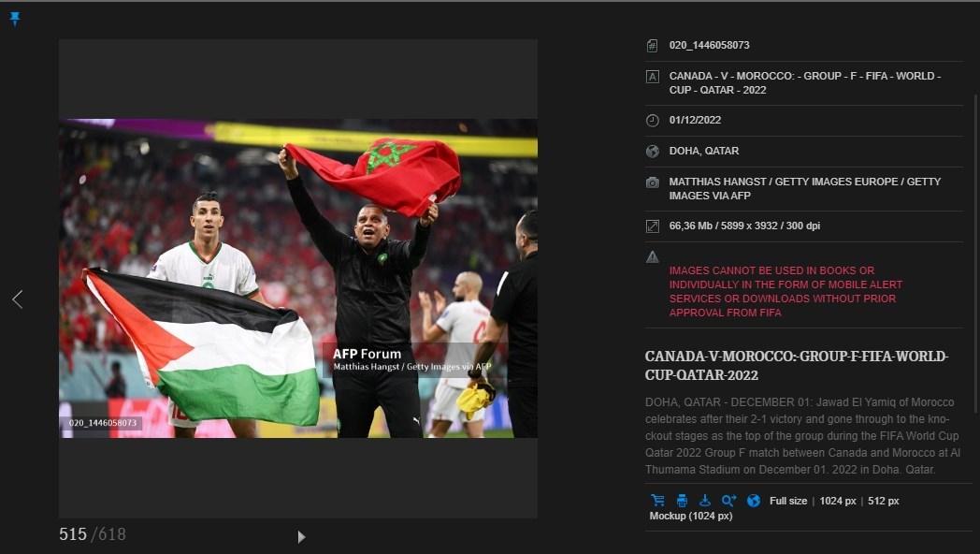The width and height of the screenshot is (980, 554).
Task: Find similar images with magnifier arrow icon
Action: (729, 501)
